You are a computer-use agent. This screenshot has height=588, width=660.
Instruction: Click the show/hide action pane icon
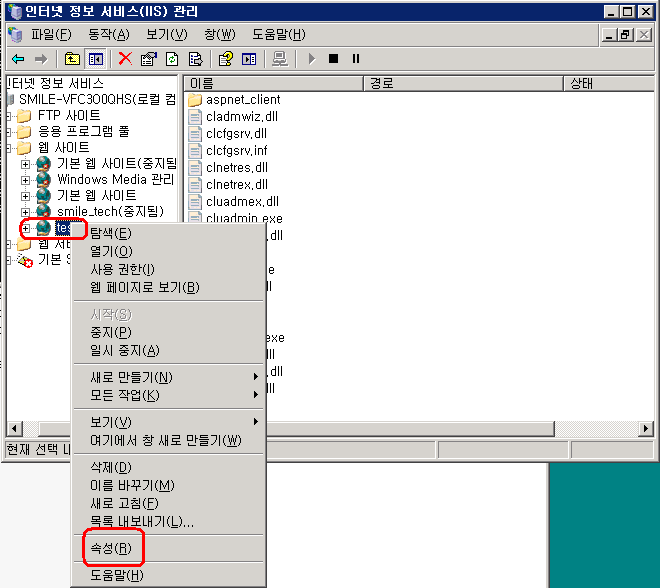pos(249,59)
